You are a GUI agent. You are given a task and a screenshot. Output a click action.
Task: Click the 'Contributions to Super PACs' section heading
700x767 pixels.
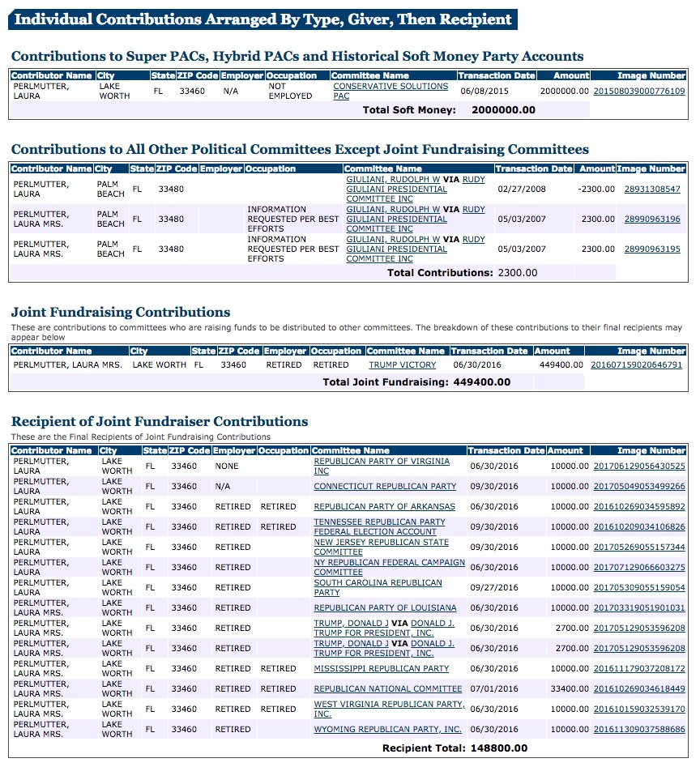click(297, 56)
